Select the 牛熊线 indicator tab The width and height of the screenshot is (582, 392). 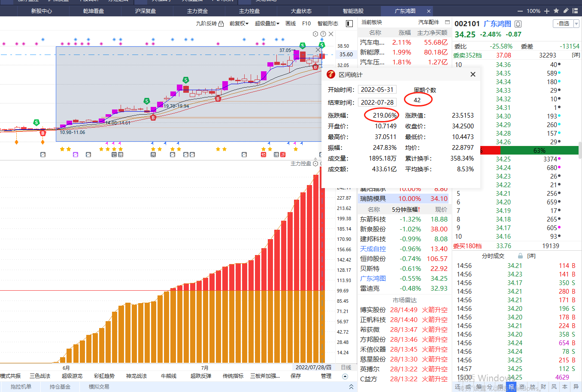pos(169,376)
